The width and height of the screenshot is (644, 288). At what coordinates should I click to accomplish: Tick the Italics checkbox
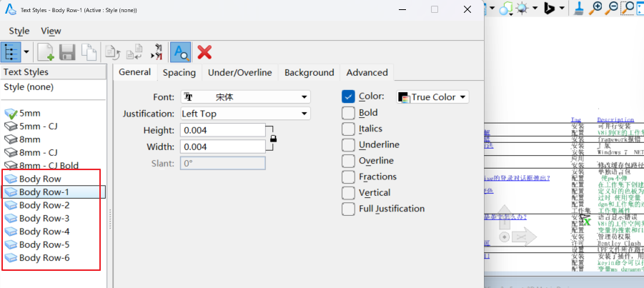click(x=349, y=129)
